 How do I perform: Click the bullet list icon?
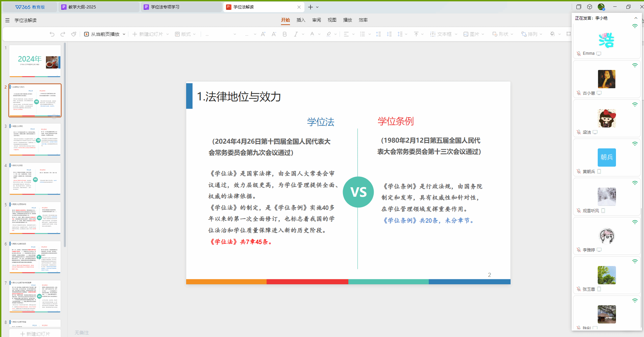coord(363,34)
